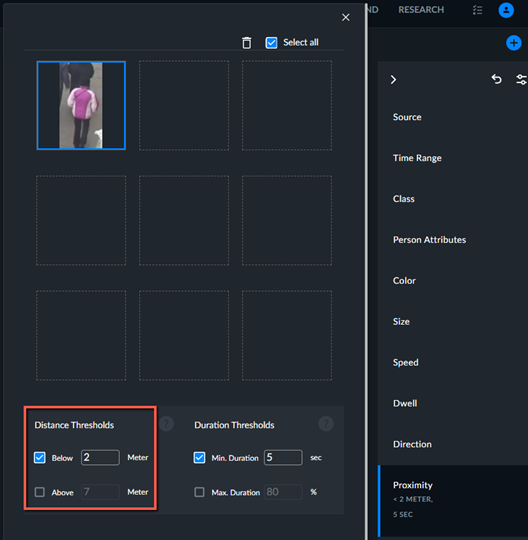The width and height of the screenshot is (528, 540).
Task: Enable the Max. Duration checkbox
Action: point(199,492)
